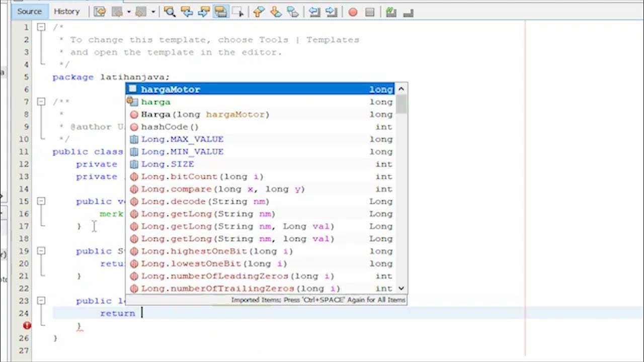Toggle Highlight Search button

[221, 12]
